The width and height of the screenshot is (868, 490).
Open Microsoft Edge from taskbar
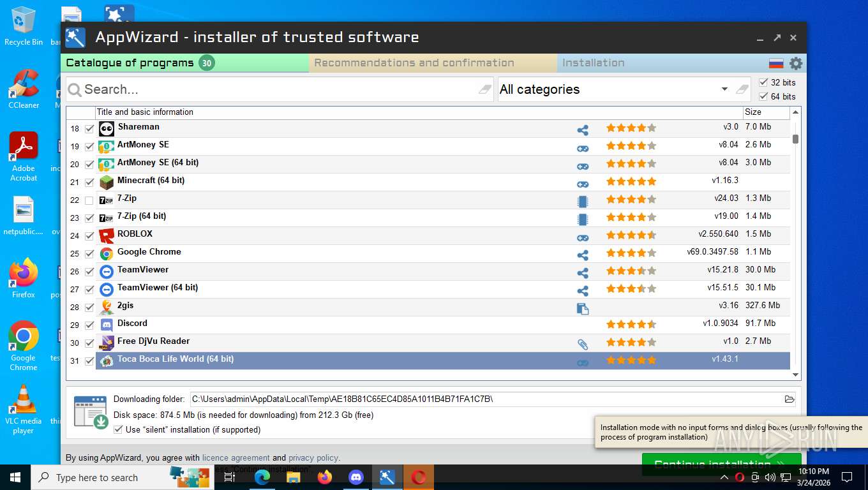[x=262, y=477]
